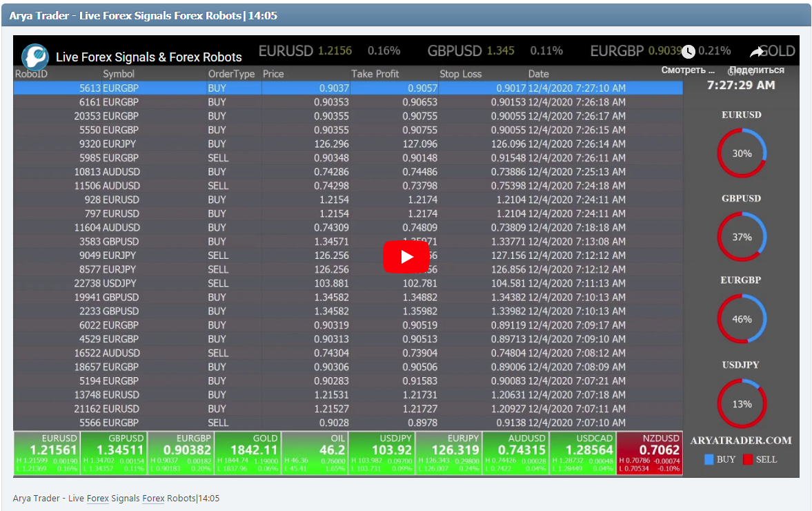The width and height of the screenshot is (812, 511).
Task: Click the Смотреть позже label
Action: 688,70
